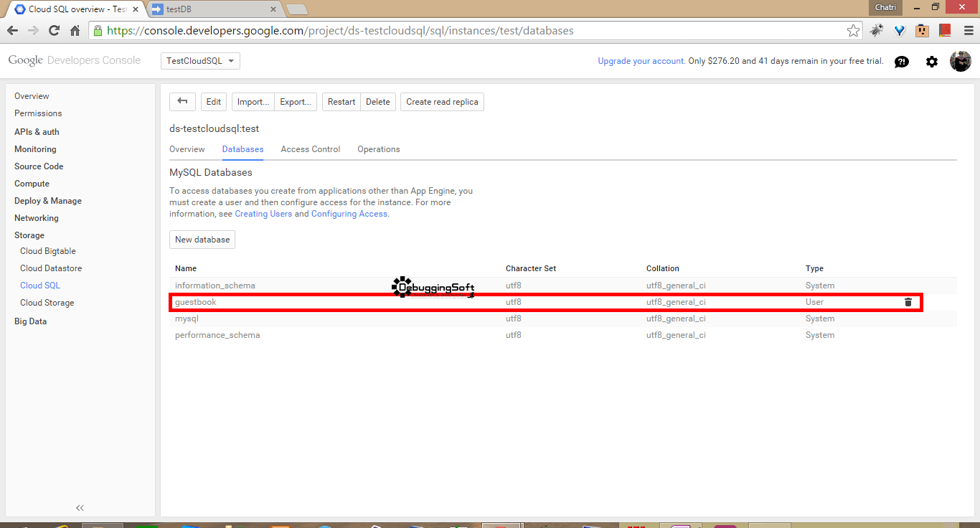Open Cloud Datastore in sidebar
The image size is (980, 528).
[51, 268]
